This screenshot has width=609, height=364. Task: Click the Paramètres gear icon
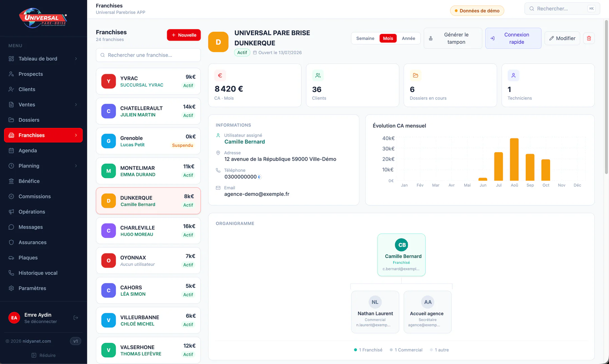(x=11, y=288)
